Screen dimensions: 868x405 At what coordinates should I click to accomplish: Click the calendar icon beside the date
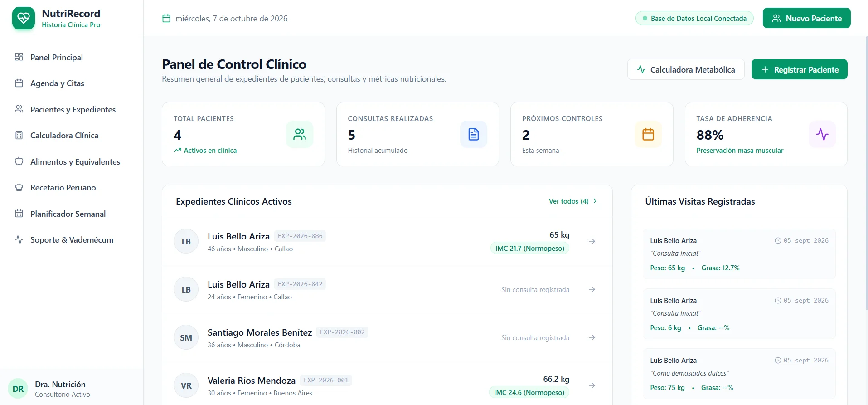[x=166, y=19]
